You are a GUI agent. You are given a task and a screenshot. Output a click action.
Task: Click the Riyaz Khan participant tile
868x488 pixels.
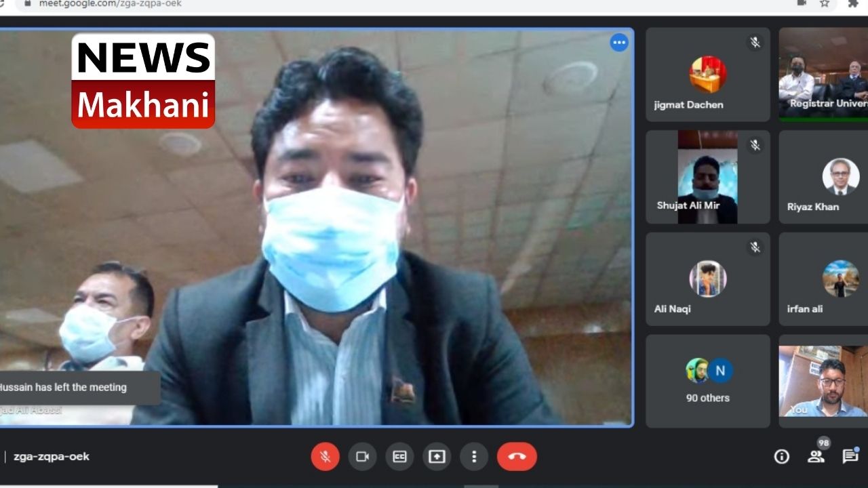[x=823, y=177]
